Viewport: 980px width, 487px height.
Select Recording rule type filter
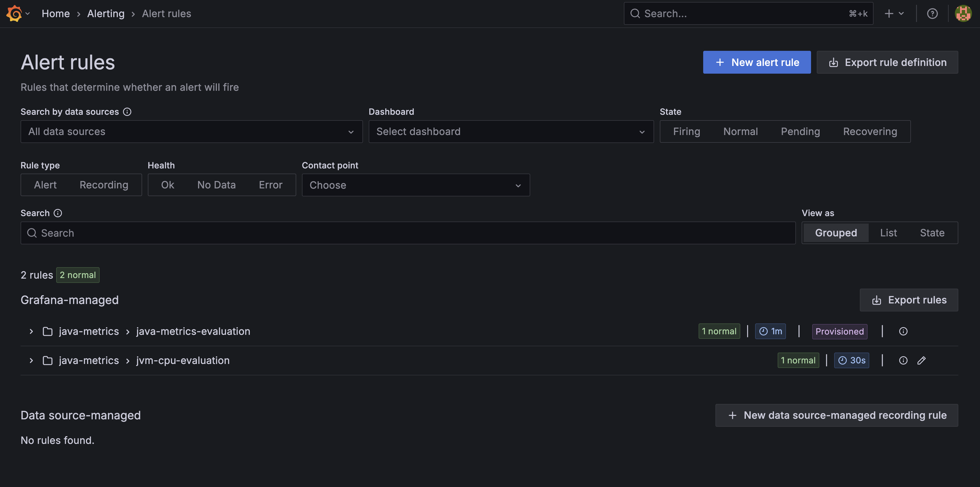pyautogui.click(x=104, y=185)
